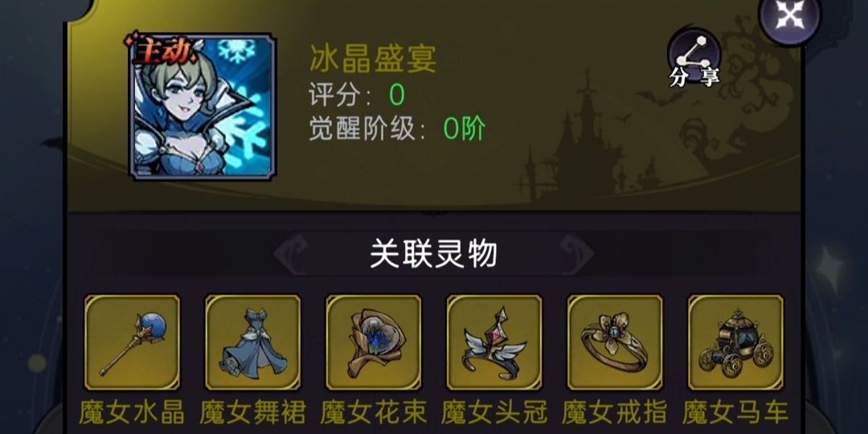
Task: Tap the 魔女舞裙 label text
Action: [252, 412]
